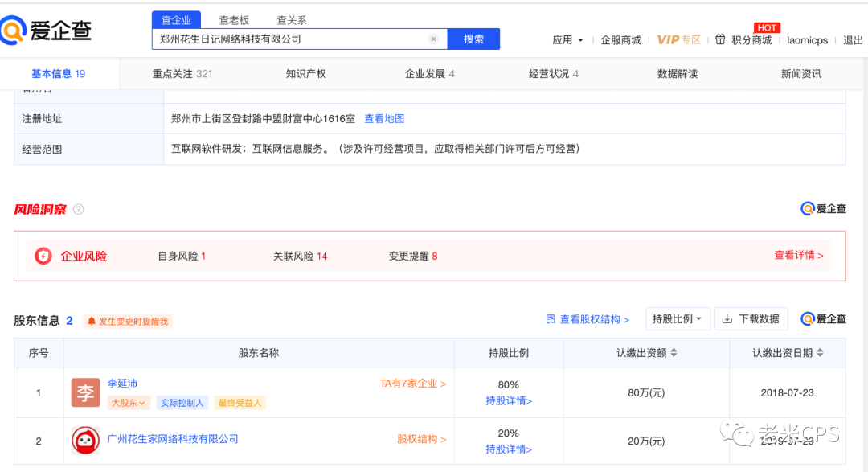The image size is (868, 472).
Task: Click 退出 to log out
Action: click(853, 40)
